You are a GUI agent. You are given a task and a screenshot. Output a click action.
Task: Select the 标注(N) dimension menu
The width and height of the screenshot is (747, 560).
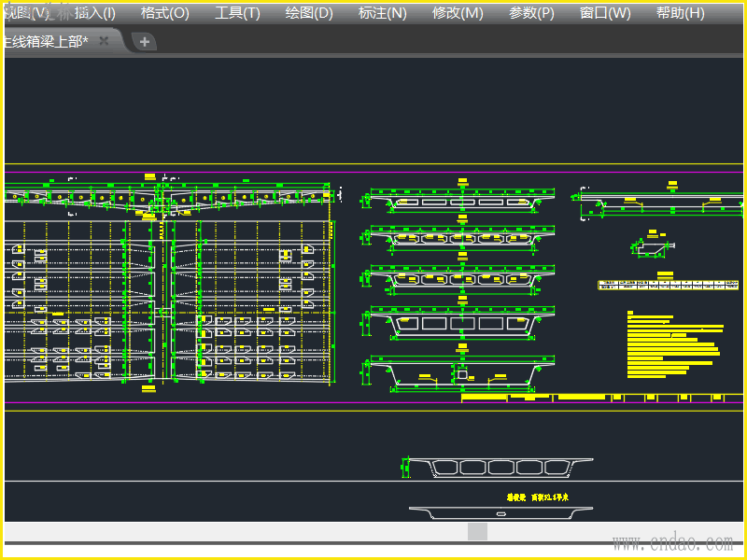[x=382, y=13]
